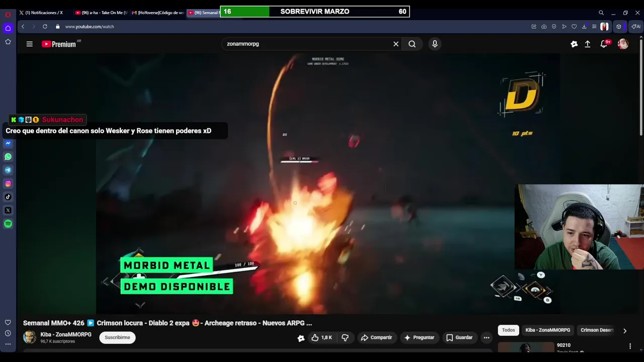The height and width of the screenshot is (362, 644).
Task: Open the sidebar heart (pinboards) icon
Action: tap(8, 322)
